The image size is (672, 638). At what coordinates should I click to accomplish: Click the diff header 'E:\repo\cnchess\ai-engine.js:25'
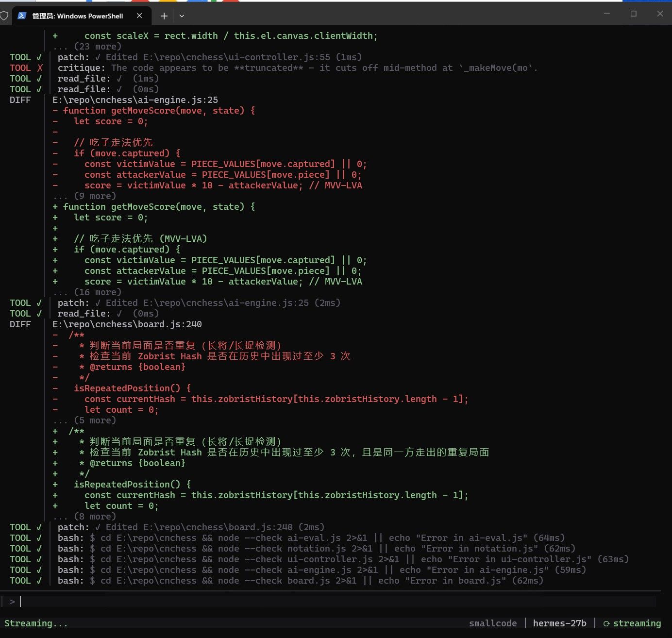coord(135,100)
